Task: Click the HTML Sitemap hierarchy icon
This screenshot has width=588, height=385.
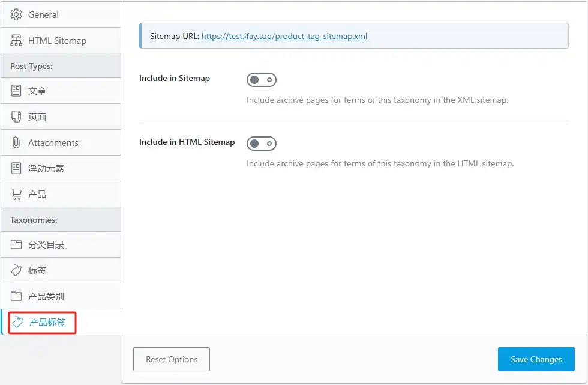Action: 16,40
